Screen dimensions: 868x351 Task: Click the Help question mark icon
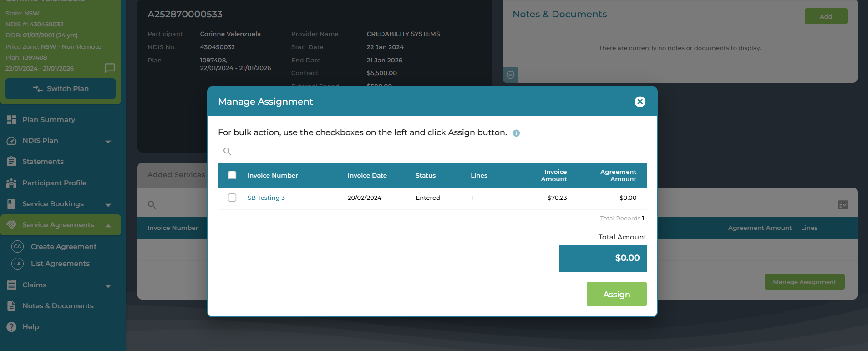pos(12,327)
